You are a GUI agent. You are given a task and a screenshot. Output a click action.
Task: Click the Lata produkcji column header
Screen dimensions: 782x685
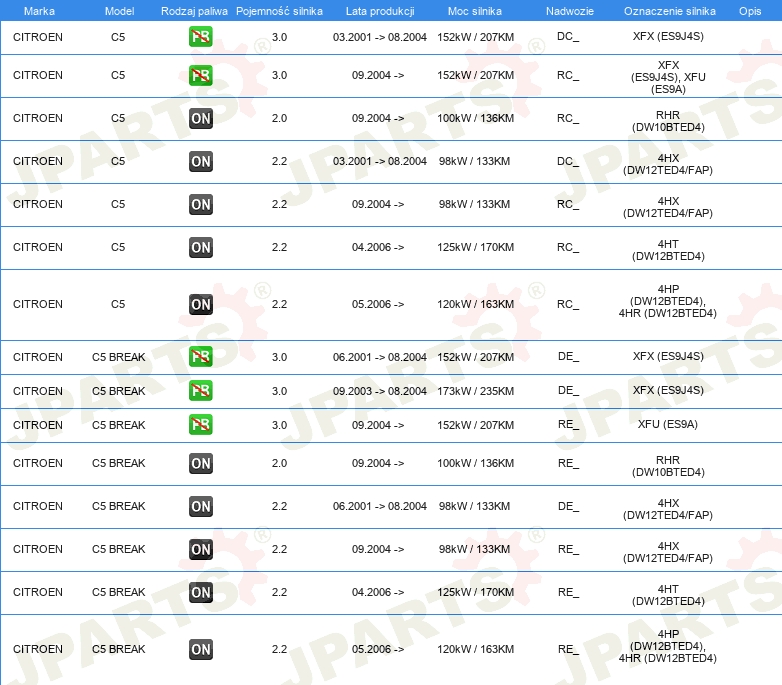(380, 11)
